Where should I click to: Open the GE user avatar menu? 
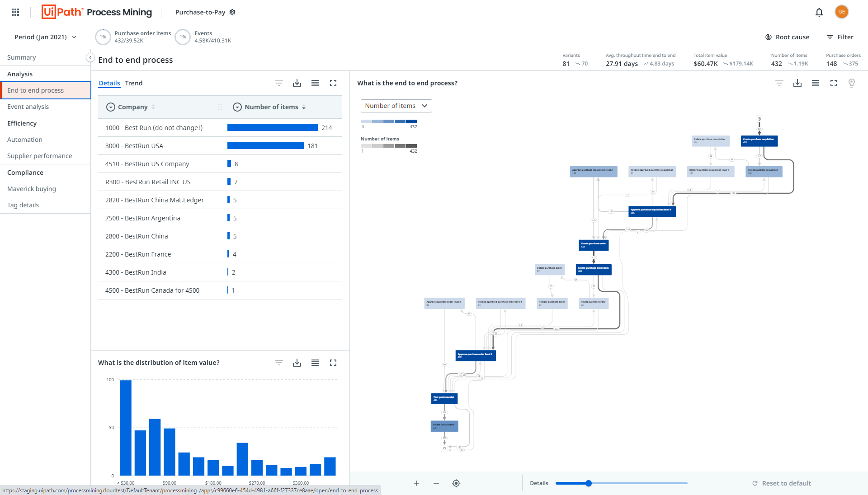842,12
